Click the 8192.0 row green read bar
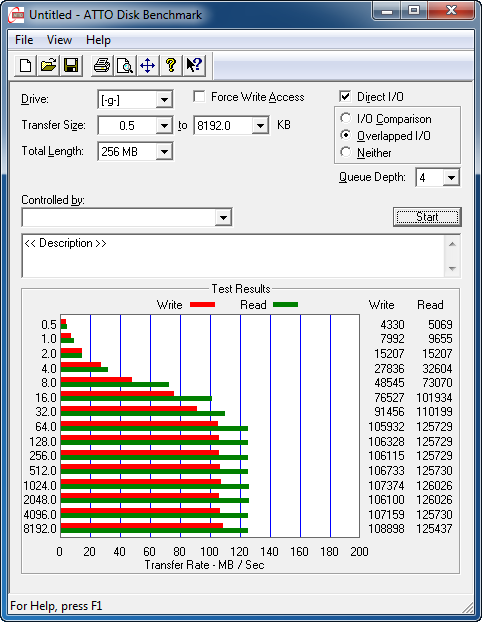Viewport: 482px width, 622px height. click(154, 530)
